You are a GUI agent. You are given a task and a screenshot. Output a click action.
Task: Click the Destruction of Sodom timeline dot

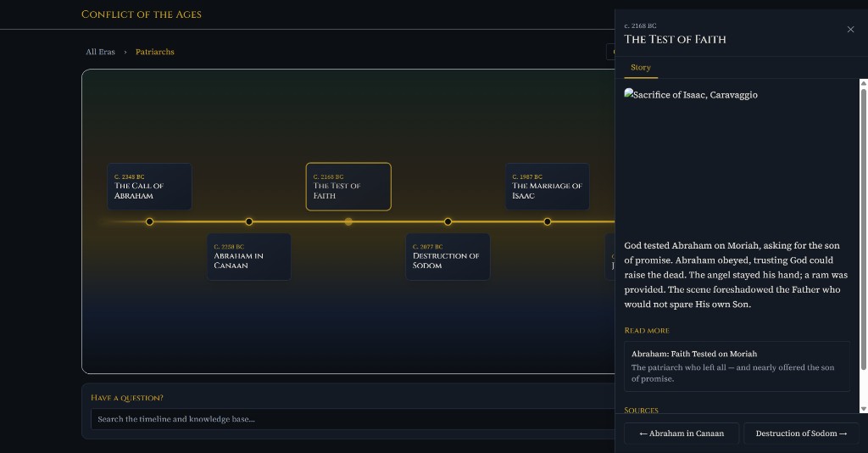[x=448, y=221]
